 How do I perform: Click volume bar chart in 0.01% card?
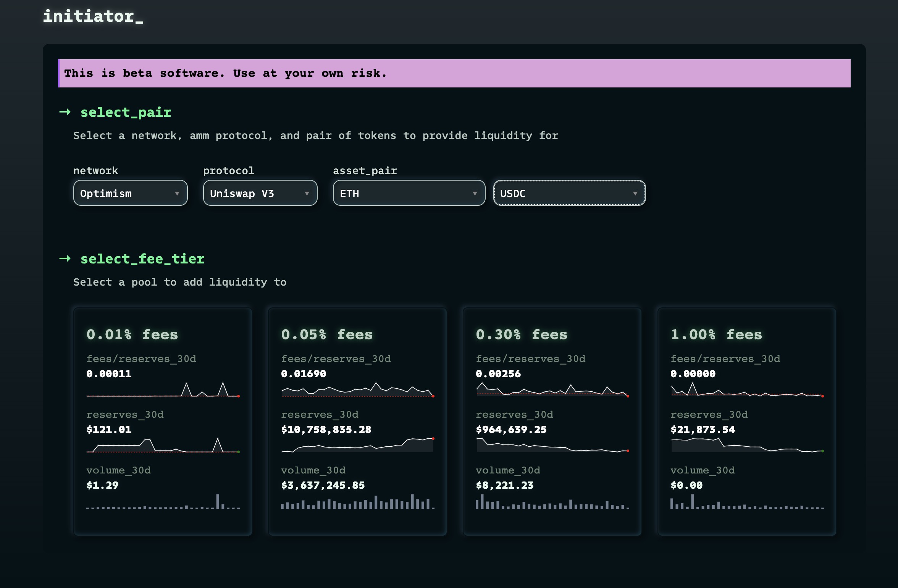[163, 501]
